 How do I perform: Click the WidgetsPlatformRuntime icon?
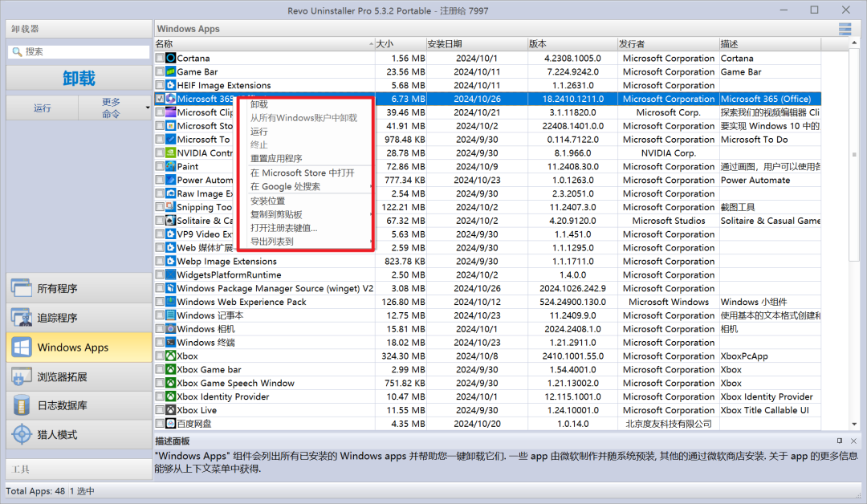171,274
